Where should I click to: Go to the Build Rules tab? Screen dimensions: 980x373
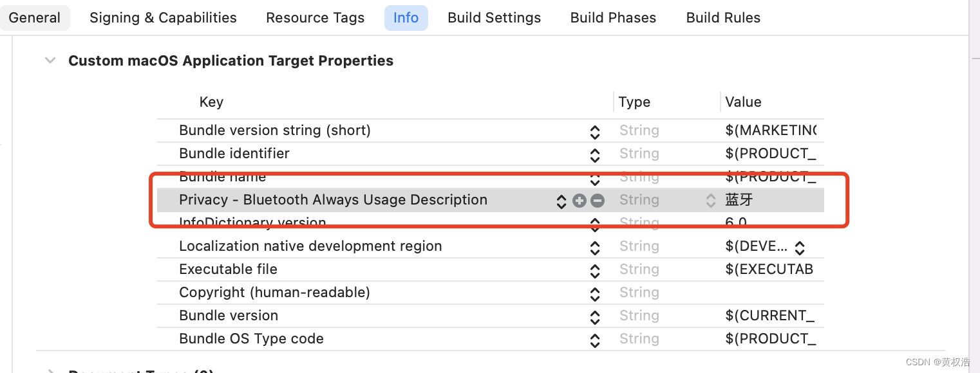click(x=723, y=17)
